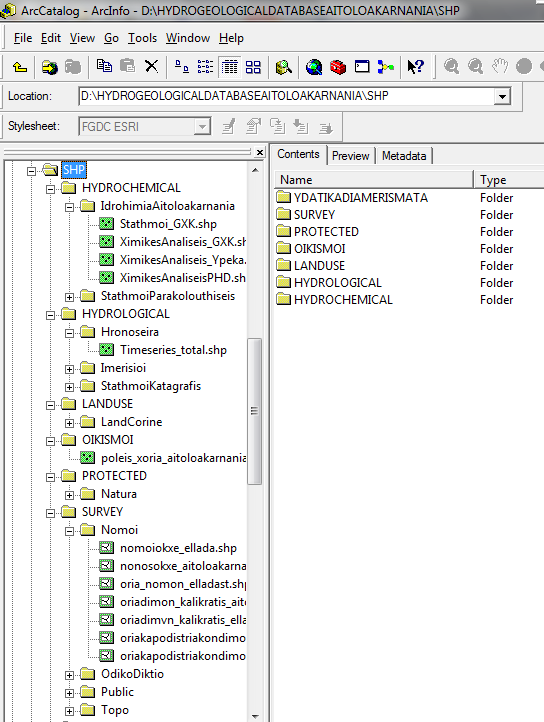Expand the StathmoiParakolouthiseis folder

point(69,297)
